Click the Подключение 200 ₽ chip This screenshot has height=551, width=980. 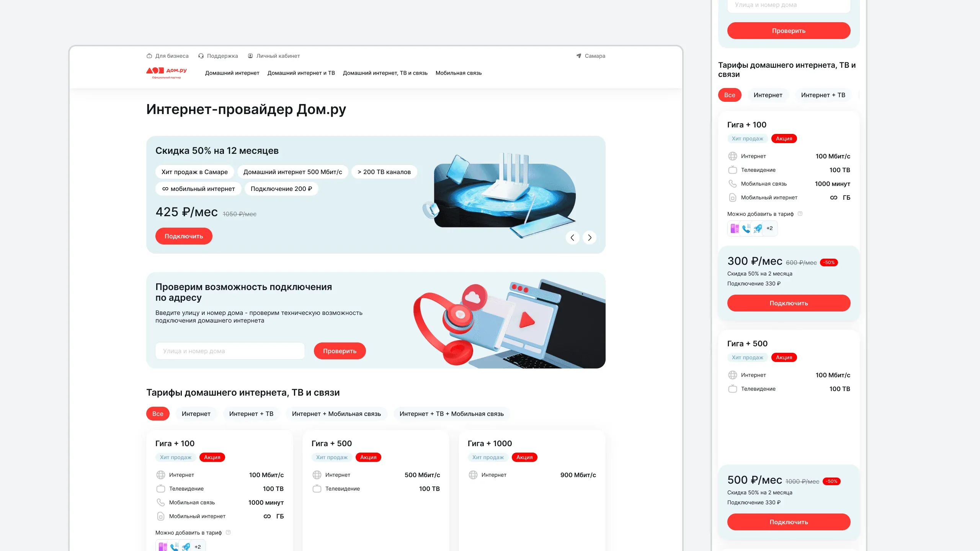[x=281, y=189]
